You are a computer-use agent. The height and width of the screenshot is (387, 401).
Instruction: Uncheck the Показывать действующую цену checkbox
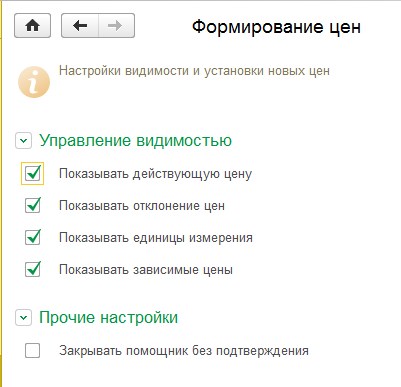point(33,173)
